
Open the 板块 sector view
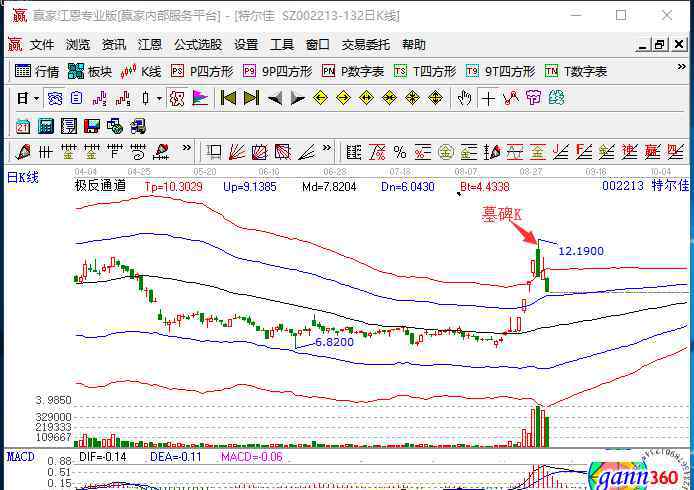[x=90, y=71]
